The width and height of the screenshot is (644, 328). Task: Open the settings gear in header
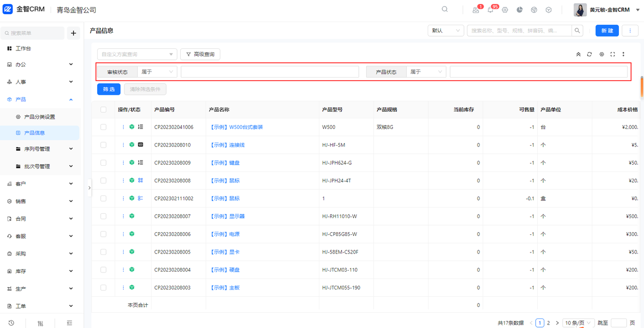[505, 10]
